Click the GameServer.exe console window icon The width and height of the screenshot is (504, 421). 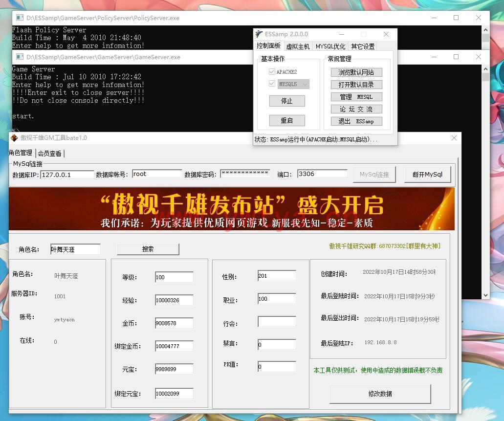click(20, 57)
